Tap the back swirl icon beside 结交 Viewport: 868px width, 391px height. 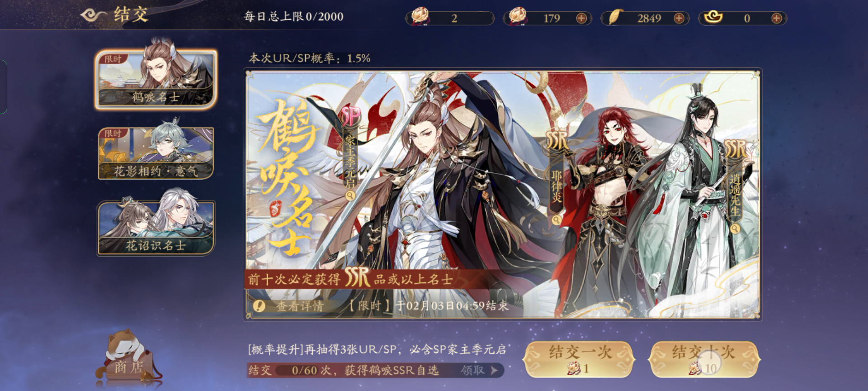pyautogui.click(x=94, y=15)
